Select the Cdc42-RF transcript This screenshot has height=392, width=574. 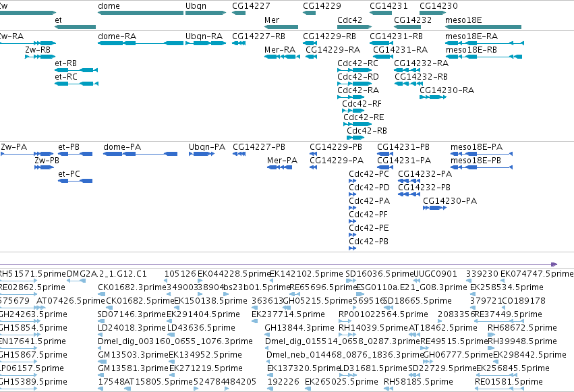point(353,111)
